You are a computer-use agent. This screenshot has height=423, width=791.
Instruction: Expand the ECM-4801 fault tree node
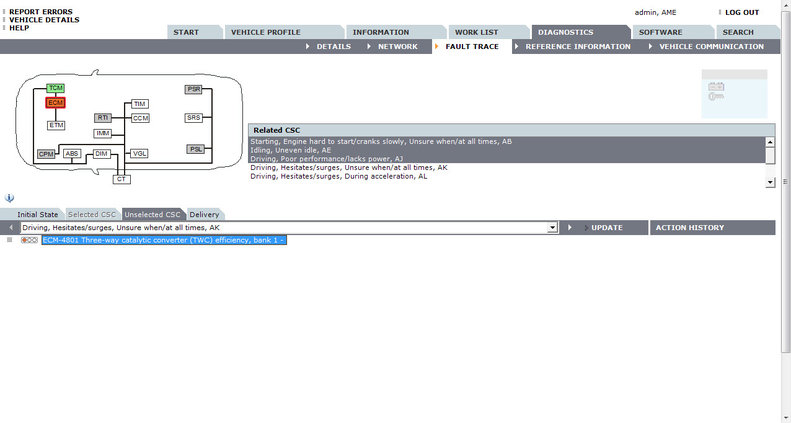pos(9,240)
